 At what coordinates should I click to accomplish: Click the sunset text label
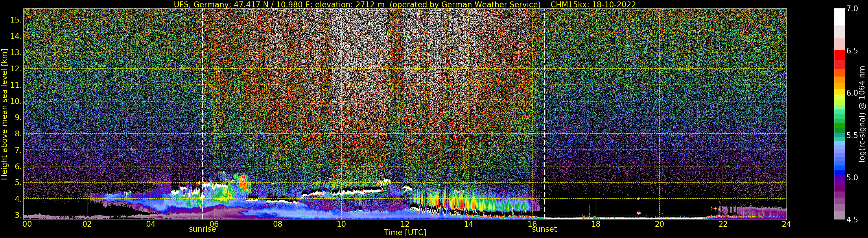[x=544, y=229]
